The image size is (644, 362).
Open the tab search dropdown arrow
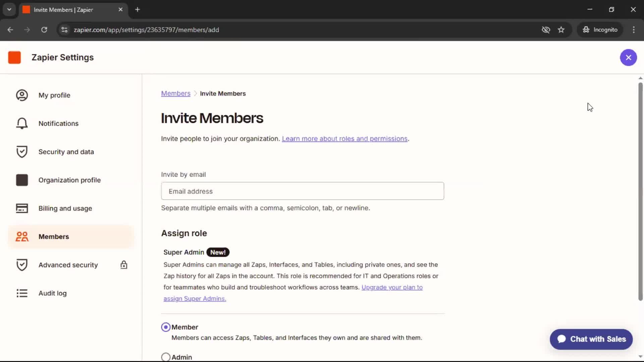point(9,10)
